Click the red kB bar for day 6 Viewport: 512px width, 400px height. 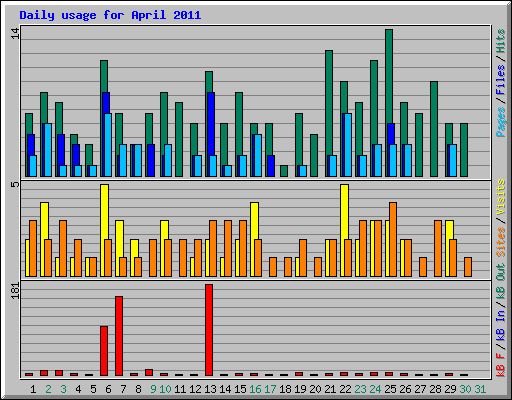[x=104, y=351]
